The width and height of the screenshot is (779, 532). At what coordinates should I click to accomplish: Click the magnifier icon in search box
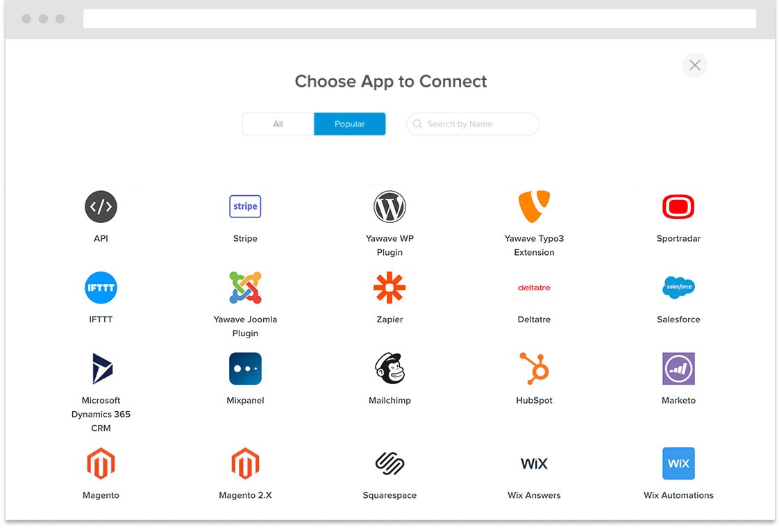[417, 124]
